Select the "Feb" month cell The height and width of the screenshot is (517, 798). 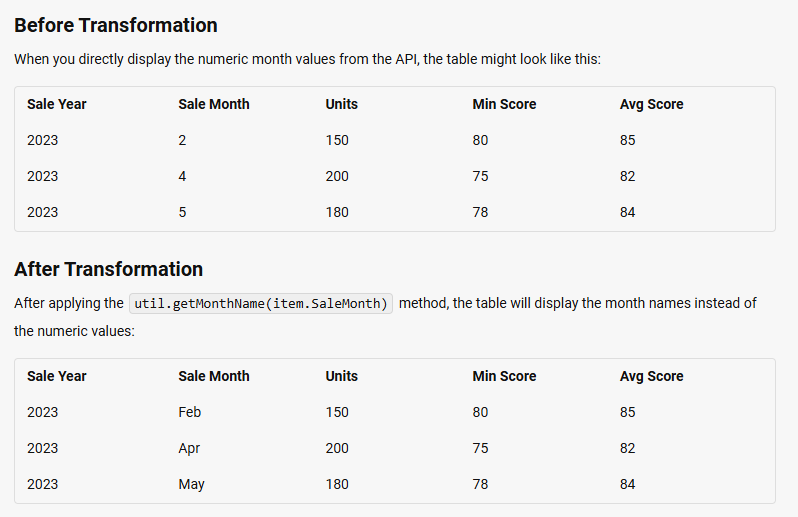(189, 412)
